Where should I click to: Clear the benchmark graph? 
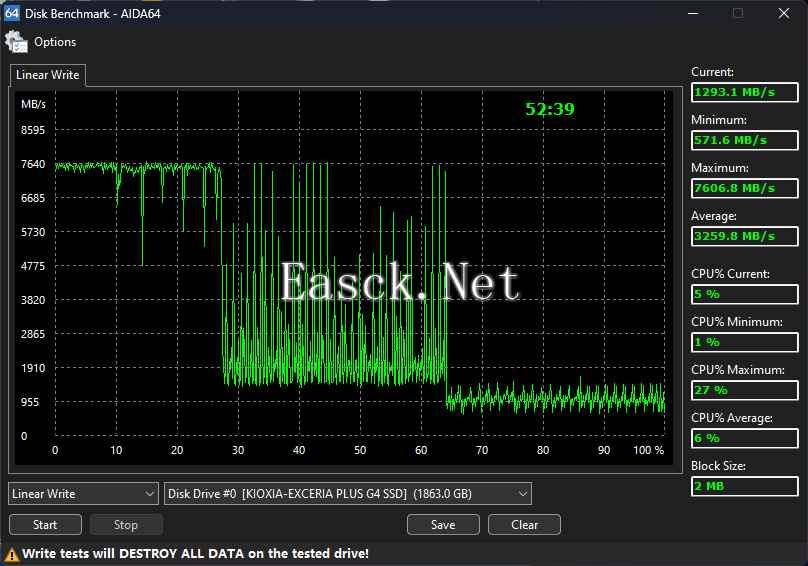coord(525,525)
